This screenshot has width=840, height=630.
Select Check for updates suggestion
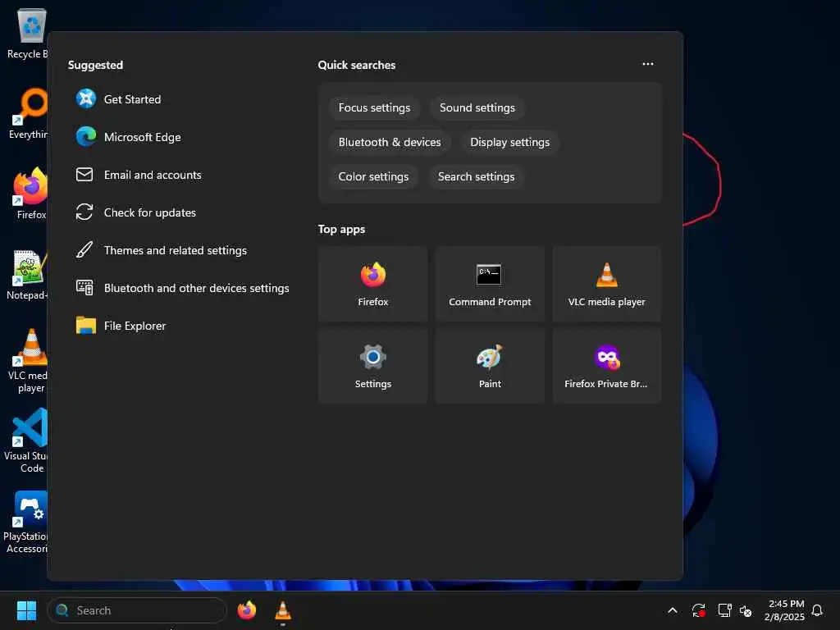tap(136, 212)
